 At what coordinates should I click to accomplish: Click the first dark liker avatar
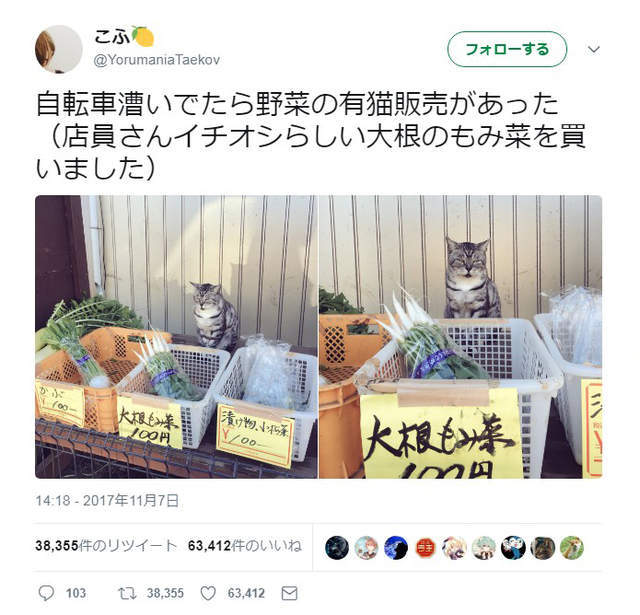(337, 547)
